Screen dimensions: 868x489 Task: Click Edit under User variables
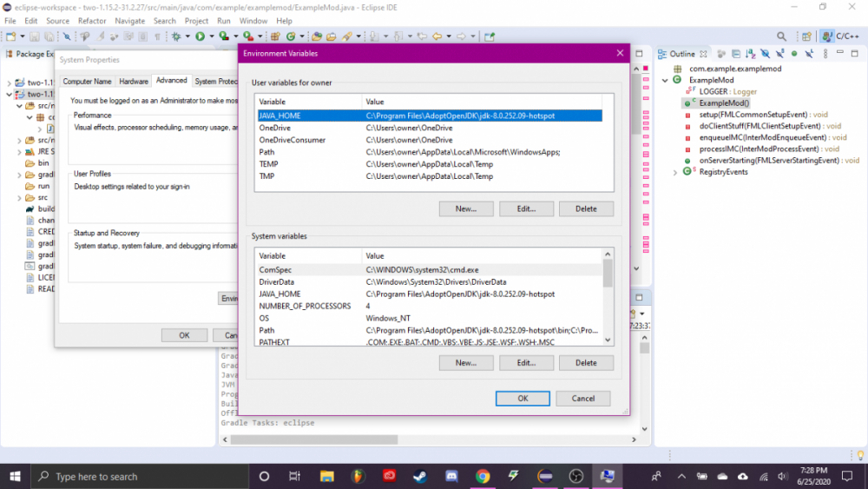pyautogui.click(x=526, y=208)
